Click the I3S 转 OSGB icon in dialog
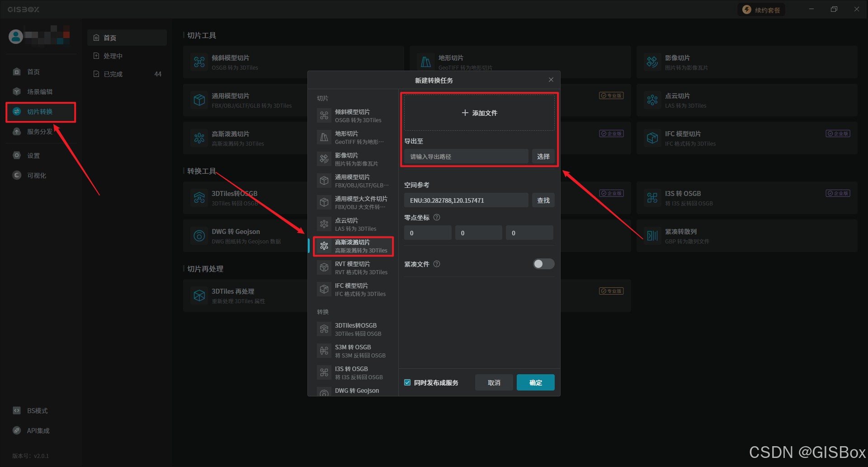Screen dimensions: 868x467 (x=324, y=372)
